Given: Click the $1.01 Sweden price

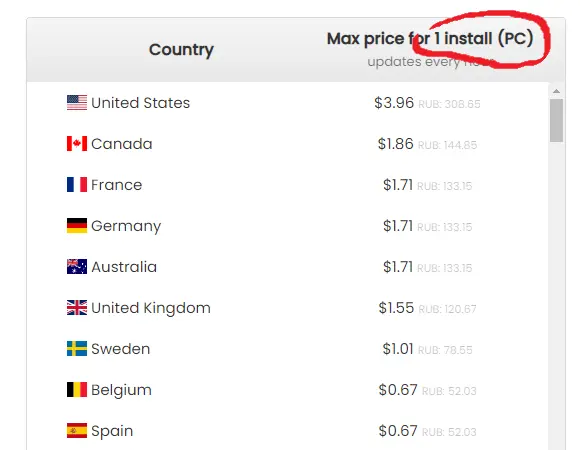Looking at the screenshot, I should tap(398, 349).
